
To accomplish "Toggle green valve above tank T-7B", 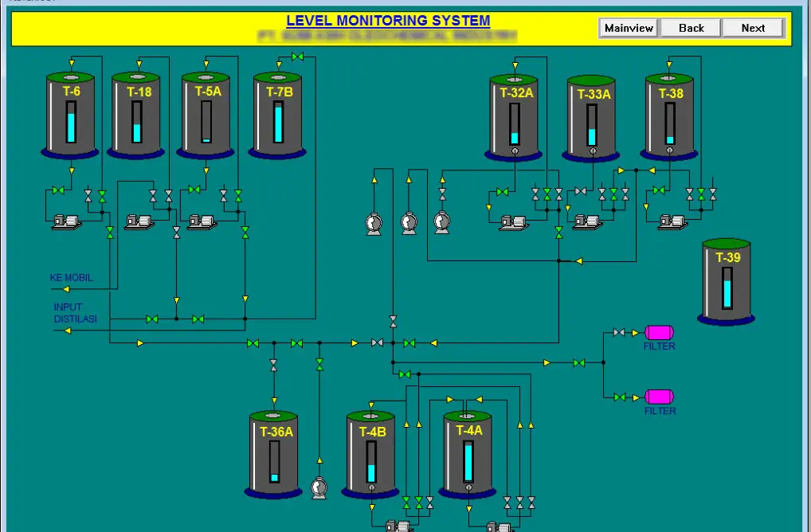I will pos(297,57).
